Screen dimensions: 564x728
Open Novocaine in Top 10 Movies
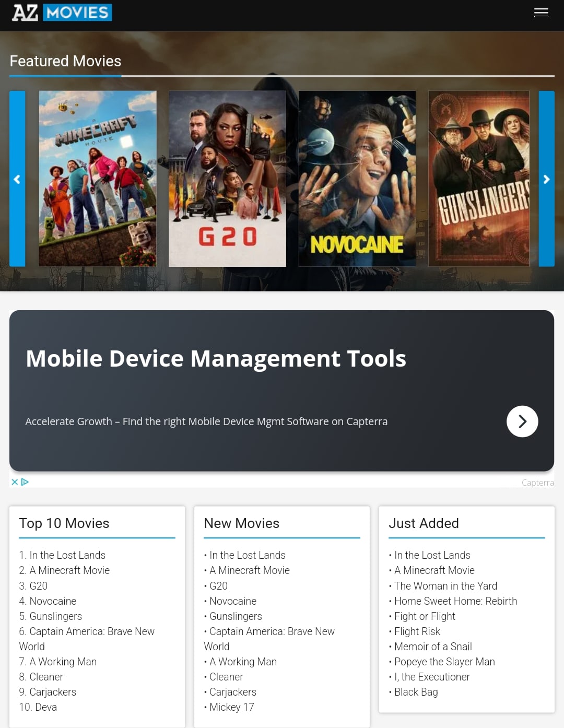(x=53, y=601)
